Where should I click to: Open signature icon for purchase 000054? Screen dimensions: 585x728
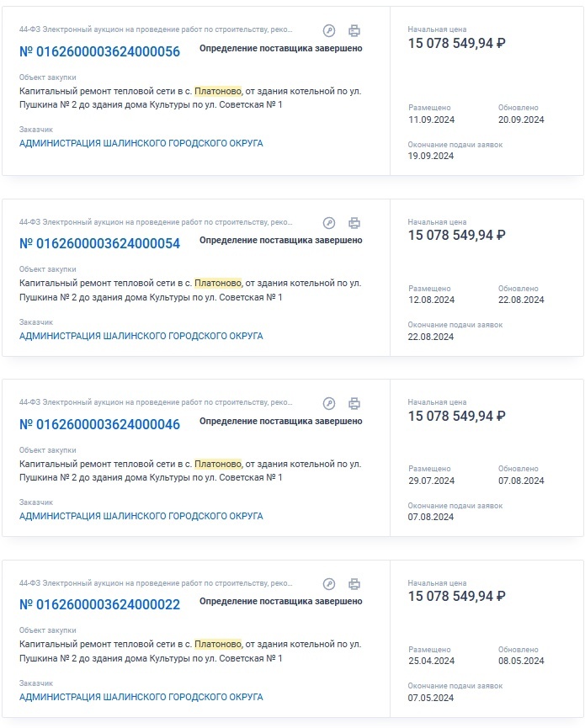(x=329, y=223)
